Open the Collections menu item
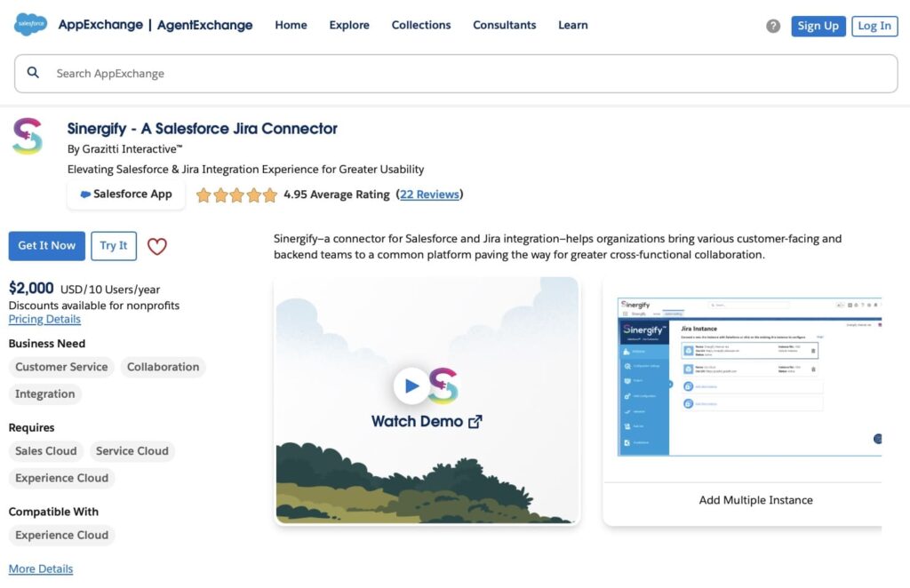 click(x=420, y=25)
